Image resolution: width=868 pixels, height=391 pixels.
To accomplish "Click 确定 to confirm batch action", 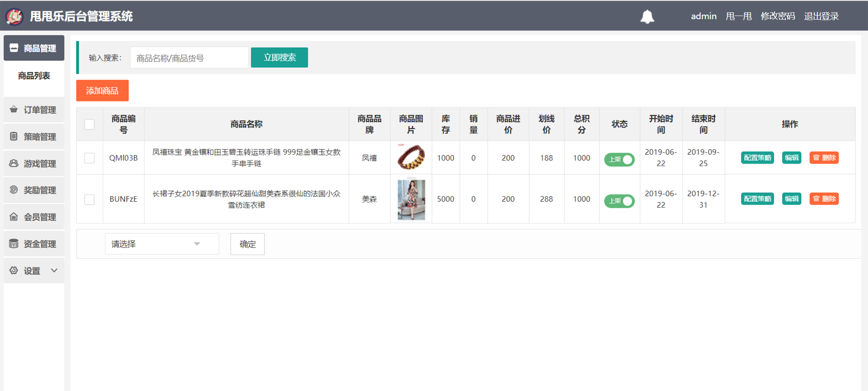I will coord(247,244).
